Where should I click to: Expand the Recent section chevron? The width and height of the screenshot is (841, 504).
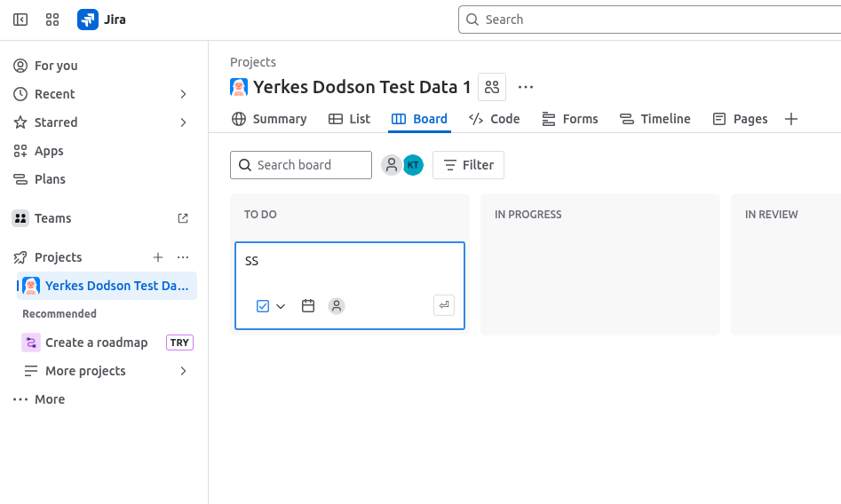(x=183, y=94)
